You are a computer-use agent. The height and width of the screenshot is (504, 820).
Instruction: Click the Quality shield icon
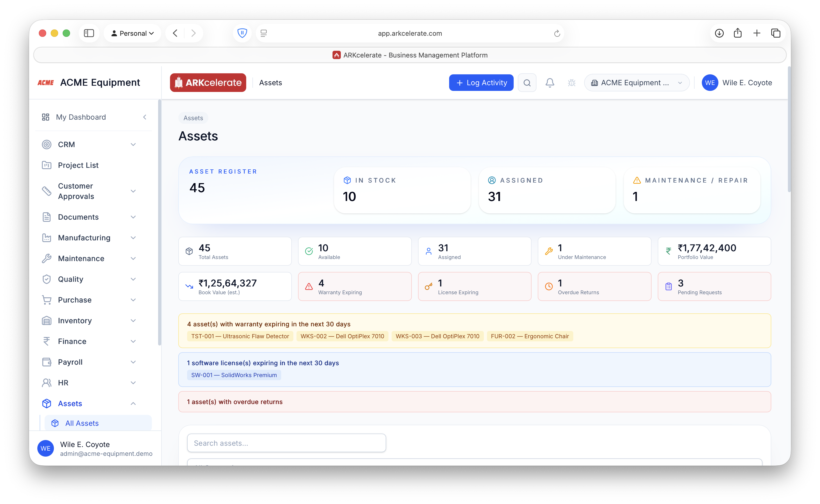point(47,279)
